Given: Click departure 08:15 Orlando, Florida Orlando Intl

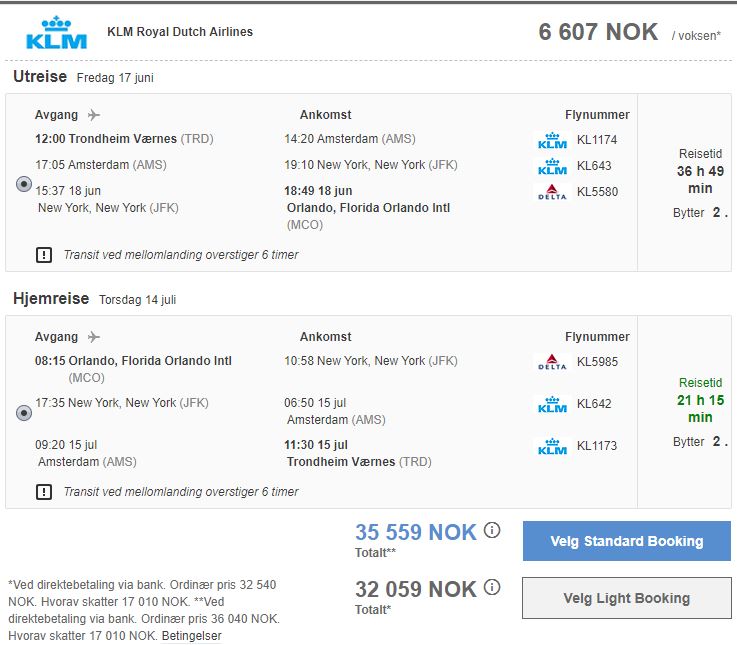Looking at the screenshot, I should pyautogui.click(x=133, y=361).
